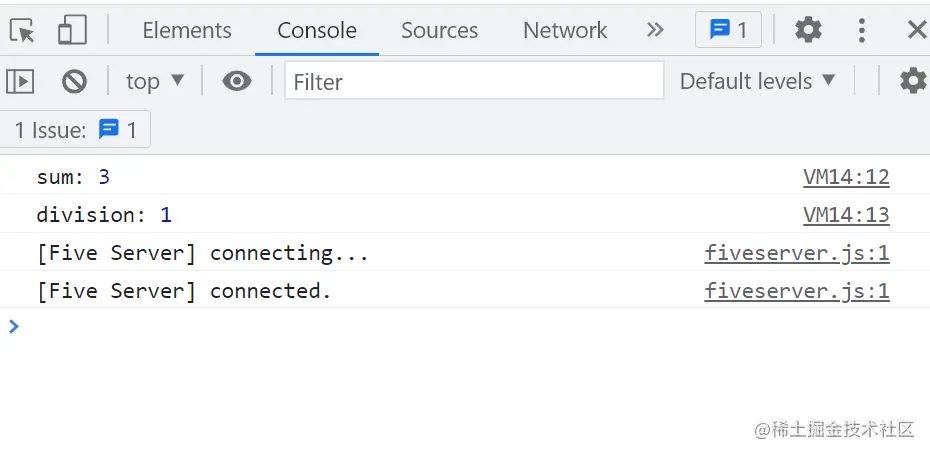
Task: Expand the more tabs chevron
Action: click(655, 30)
